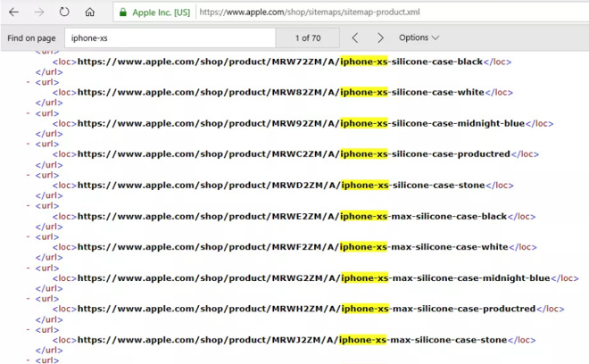Collapse url node above xs-max-silicone-case-black

(29, 206)
